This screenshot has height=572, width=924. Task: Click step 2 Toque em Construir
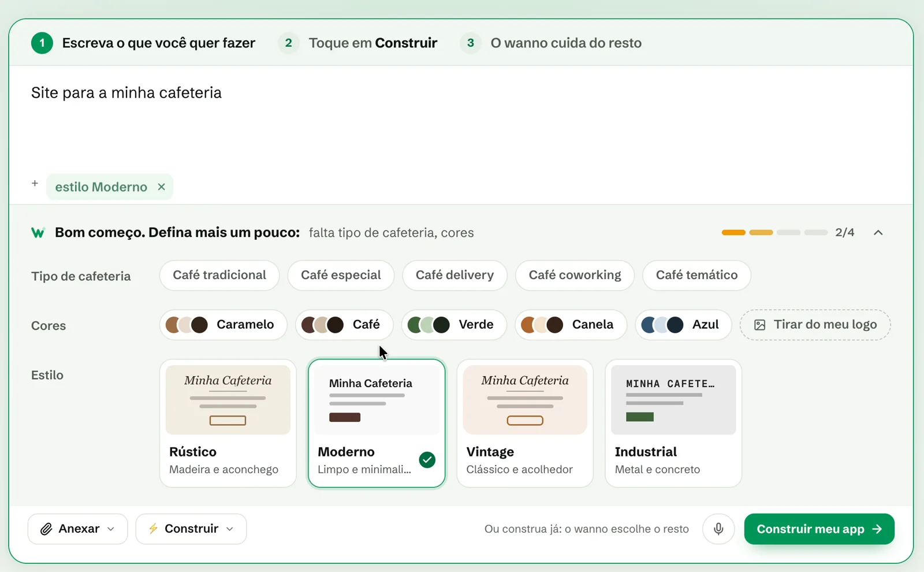tap(358, 43)
